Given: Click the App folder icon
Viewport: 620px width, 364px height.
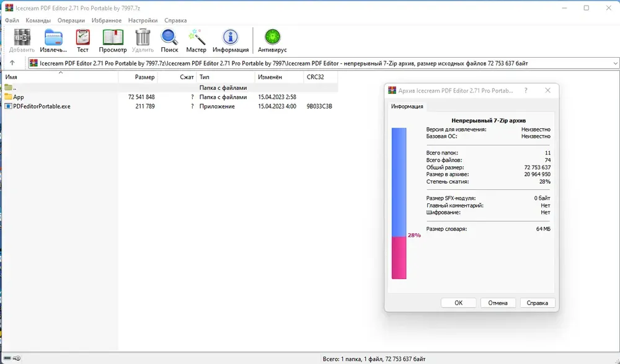Looking at the screenshot, I should (x=8, y=97).
